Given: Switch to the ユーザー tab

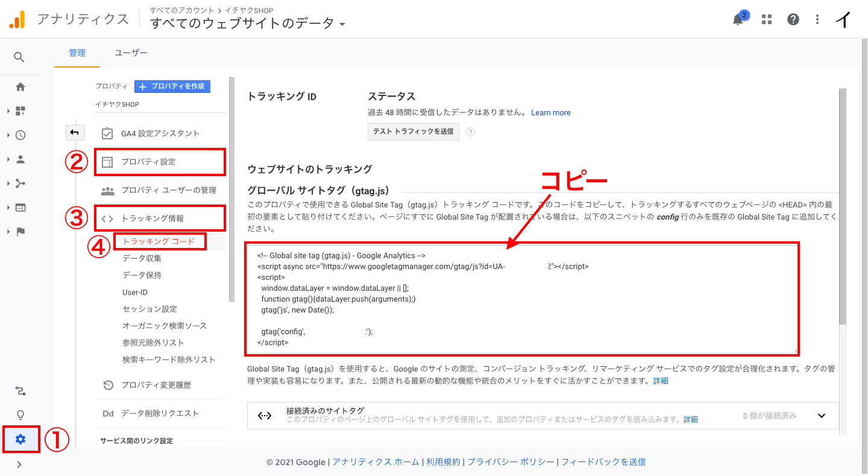Looking at the screenshot, I should click(131, 53).
